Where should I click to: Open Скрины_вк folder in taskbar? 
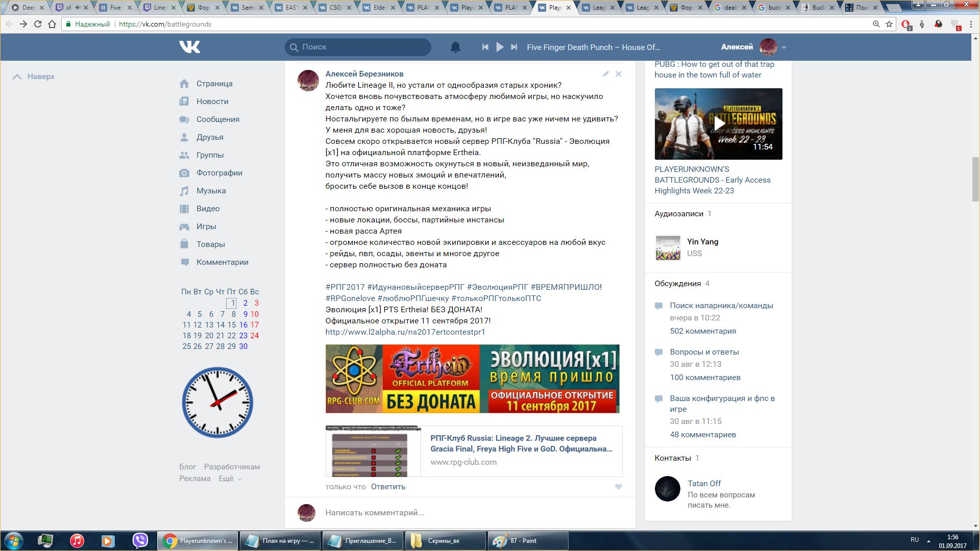click(x=446, y=541)
